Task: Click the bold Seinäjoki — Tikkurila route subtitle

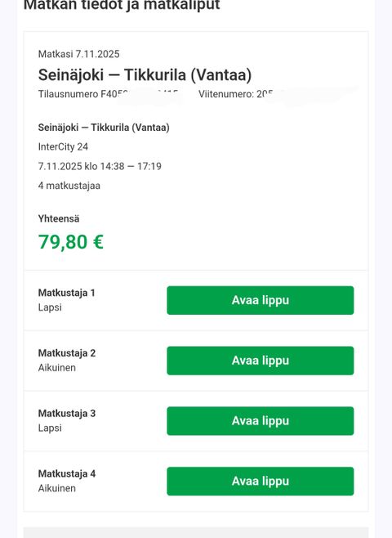Action: point(104,128)
